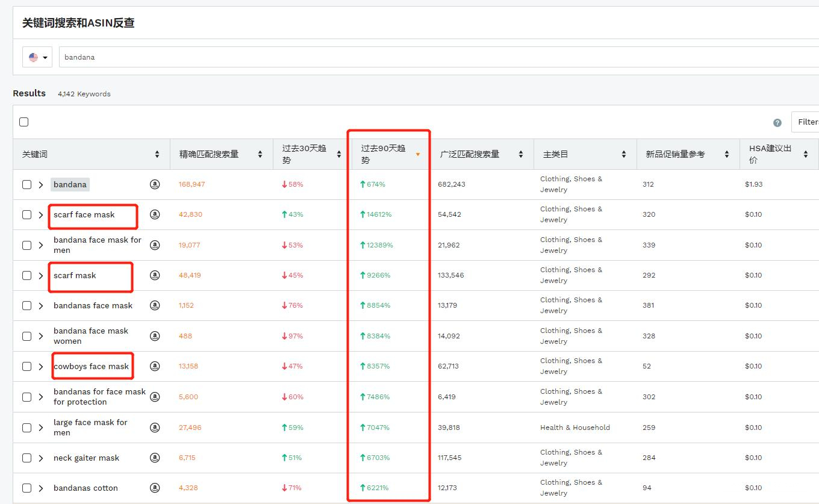Sort by 精确匹配搜索量 column sort arrows
This screenshot has width=819, height=504.
pos(260,154)
